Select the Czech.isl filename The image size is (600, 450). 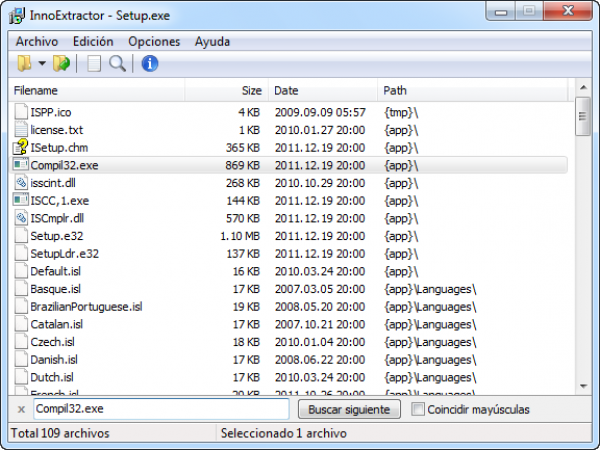pos(53,342)
